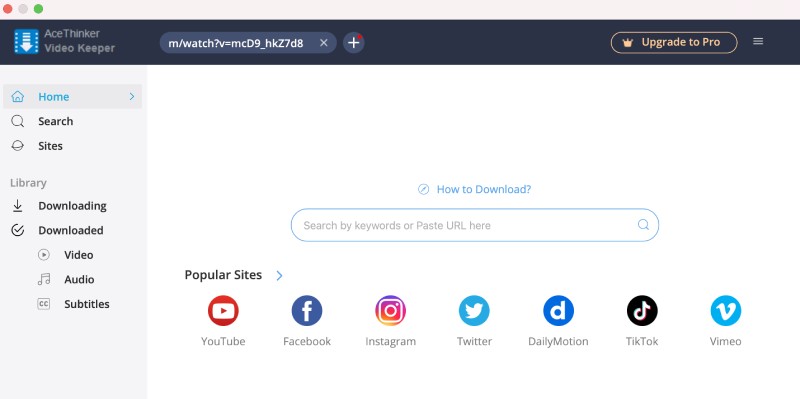Expand the Home chevron arrow

tap(132, 96)
